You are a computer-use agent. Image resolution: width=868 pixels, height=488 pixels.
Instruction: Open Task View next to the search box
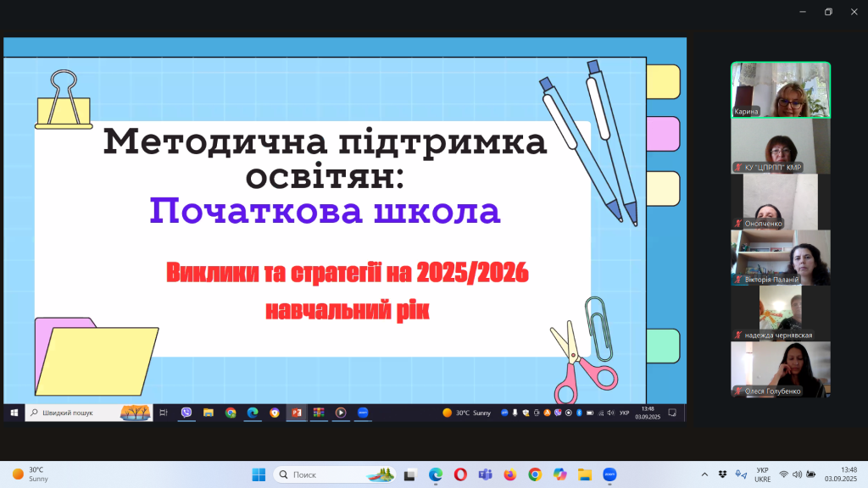pyautogui.click(x=410, y=474)
